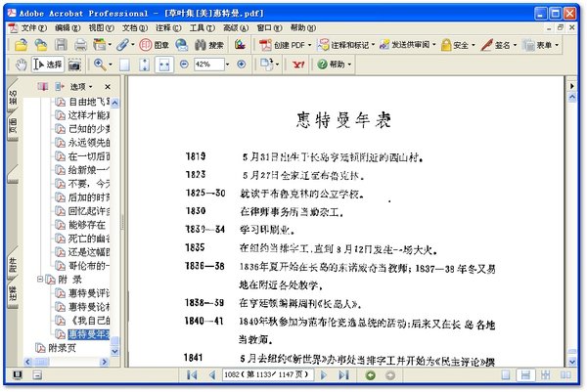This screenshot has width=587, height=392.
Task: Switch to the 注释 side tab
Action: pyautogui.click(x=13, y=292)
